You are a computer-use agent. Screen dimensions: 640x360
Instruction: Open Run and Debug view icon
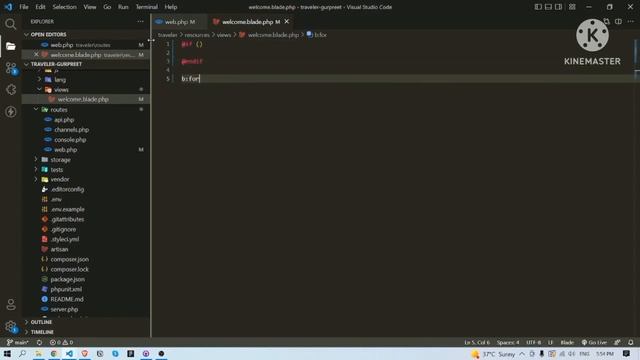pyautogui.click(x=11, y=90)
